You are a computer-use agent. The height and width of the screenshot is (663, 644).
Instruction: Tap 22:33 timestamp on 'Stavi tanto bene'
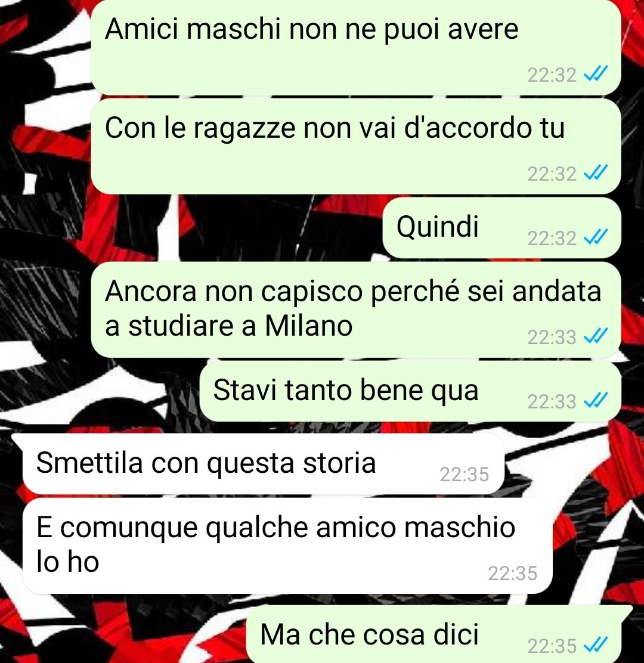click(552, 402)
